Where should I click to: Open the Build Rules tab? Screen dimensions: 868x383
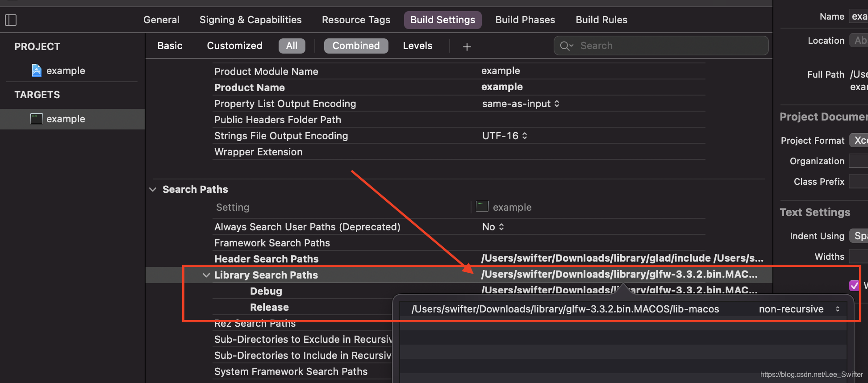click(x=601, y=20)
